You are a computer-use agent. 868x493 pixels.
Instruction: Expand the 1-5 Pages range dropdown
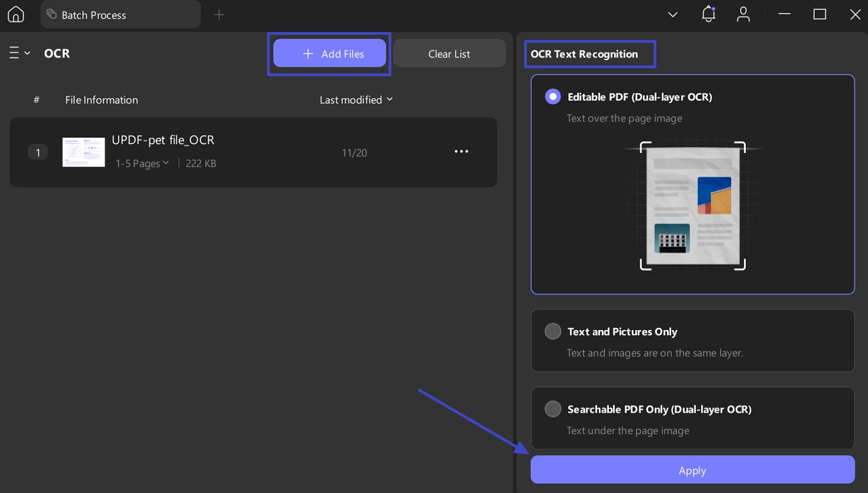[142, 164]
